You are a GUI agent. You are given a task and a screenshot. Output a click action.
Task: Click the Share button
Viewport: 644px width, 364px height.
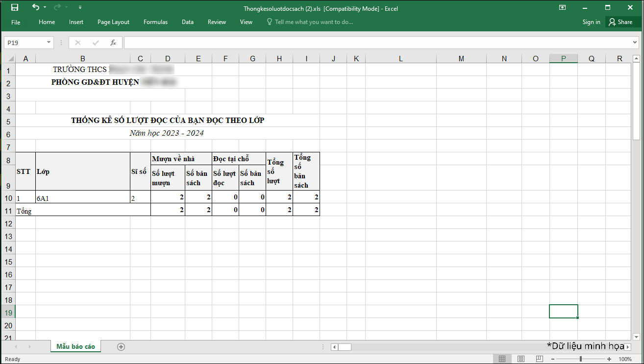pos(621,22)
